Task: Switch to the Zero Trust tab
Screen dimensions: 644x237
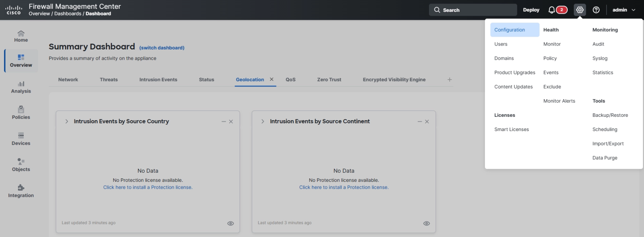Action: (329, 80)
